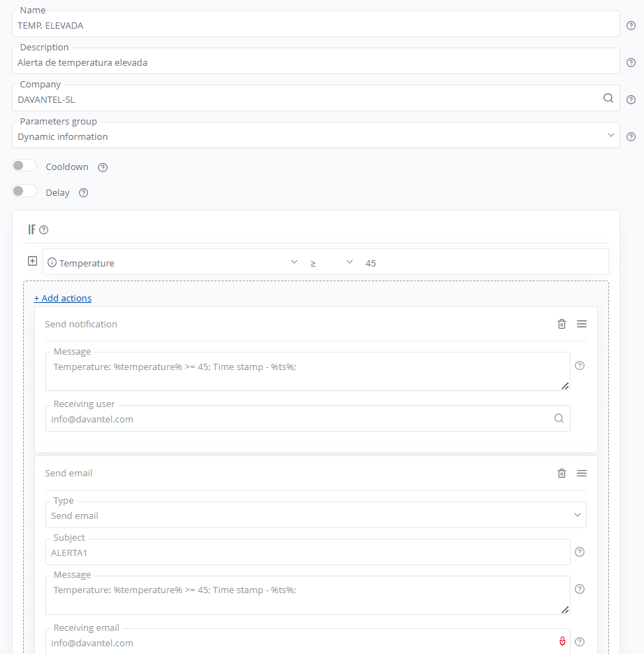Click the Add actions link
The width and height of the screenshot is (644, 654).
[x=63, y=298]
